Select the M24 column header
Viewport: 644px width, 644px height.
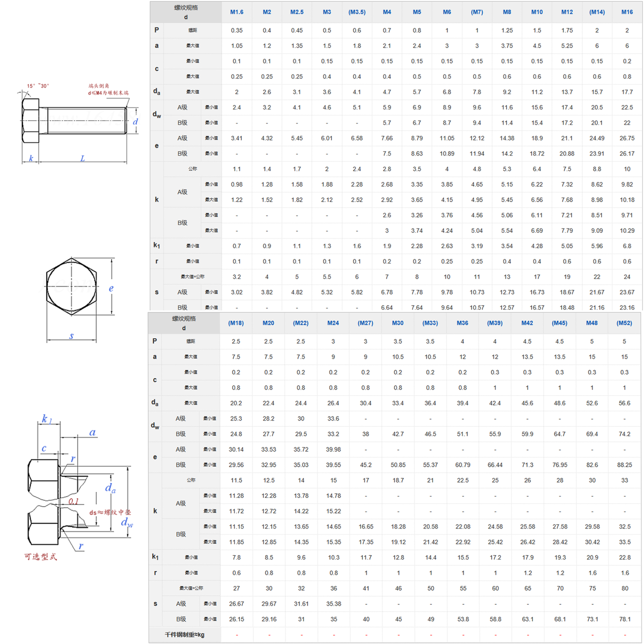333,323
